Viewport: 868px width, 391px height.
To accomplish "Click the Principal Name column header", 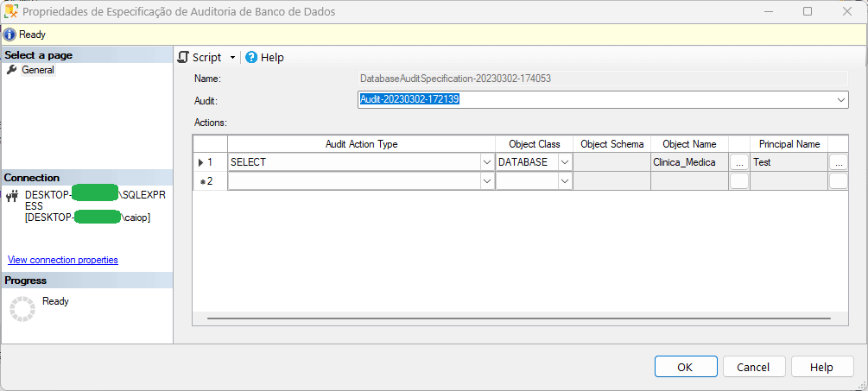I will click(789, 144).
